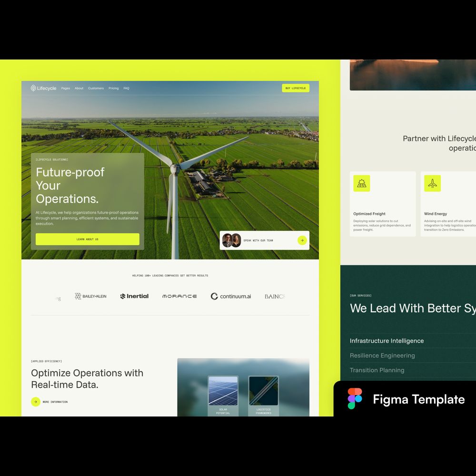Click the solar panel icon above Optimized Freight
Viewport: 476px width, 476px height.
tap(362, 183)
